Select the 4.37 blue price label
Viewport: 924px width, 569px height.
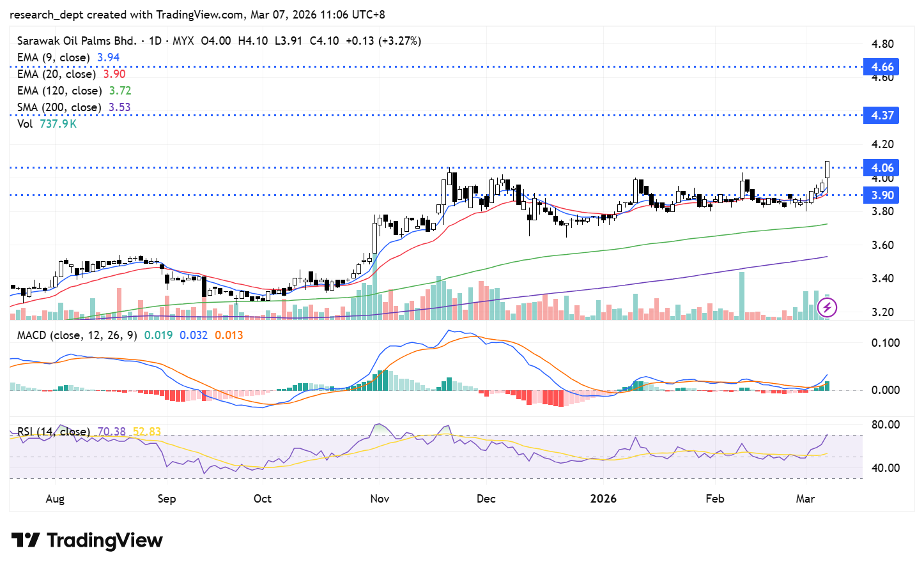point(881,116)
